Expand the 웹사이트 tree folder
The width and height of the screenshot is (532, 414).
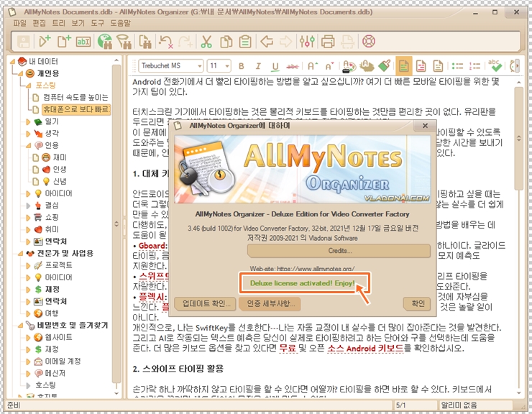(28, 338)
